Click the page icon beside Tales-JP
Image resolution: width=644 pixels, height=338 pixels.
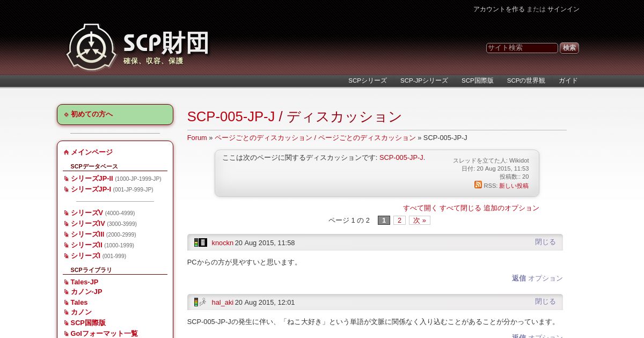pos(67,282)
